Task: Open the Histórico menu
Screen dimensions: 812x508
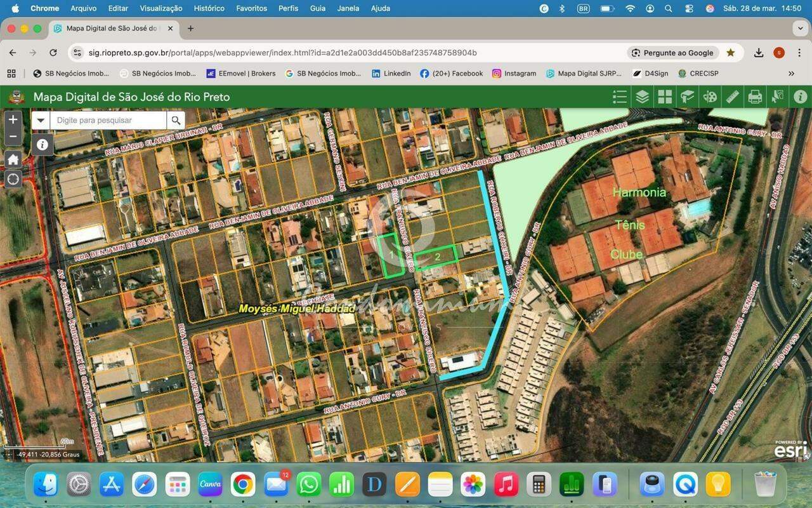Action: tap(209, 8)
